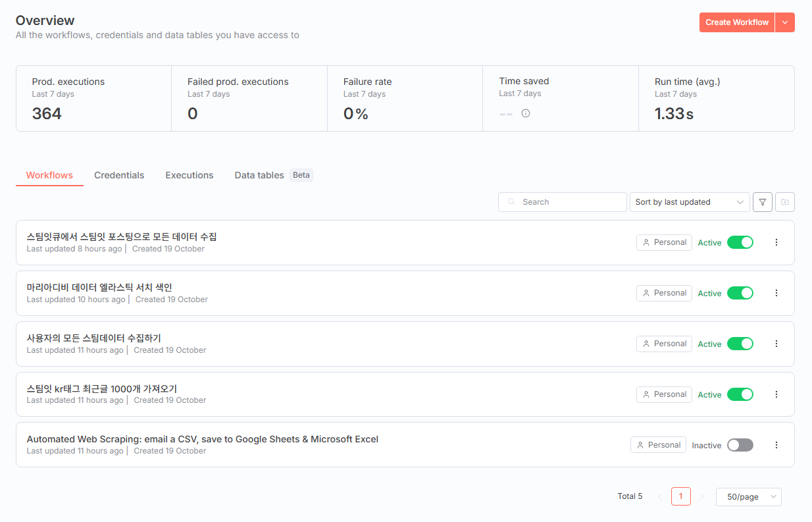This screenshot has height=522, width=812.
Task: Open three-dot menu for kr태그 workflow
Action: pos(776,394)
